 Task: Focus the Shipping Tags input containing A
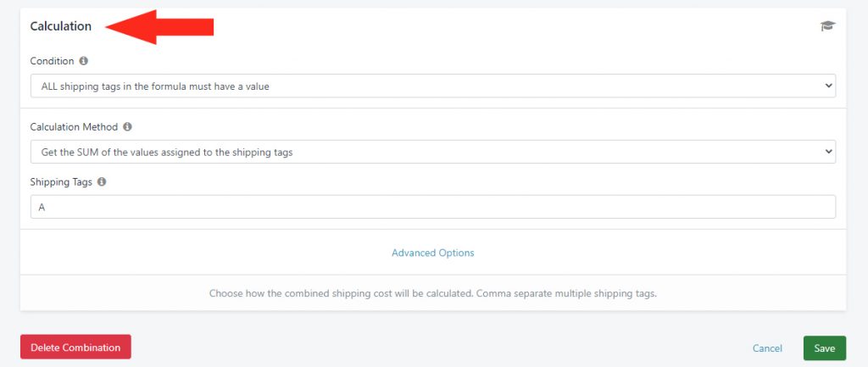coord(433,207)
